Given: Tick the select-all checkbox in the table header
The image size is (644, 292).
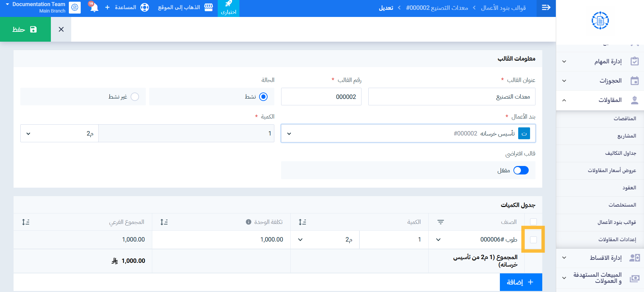Looking at the screenshot, I should point(533,222).
